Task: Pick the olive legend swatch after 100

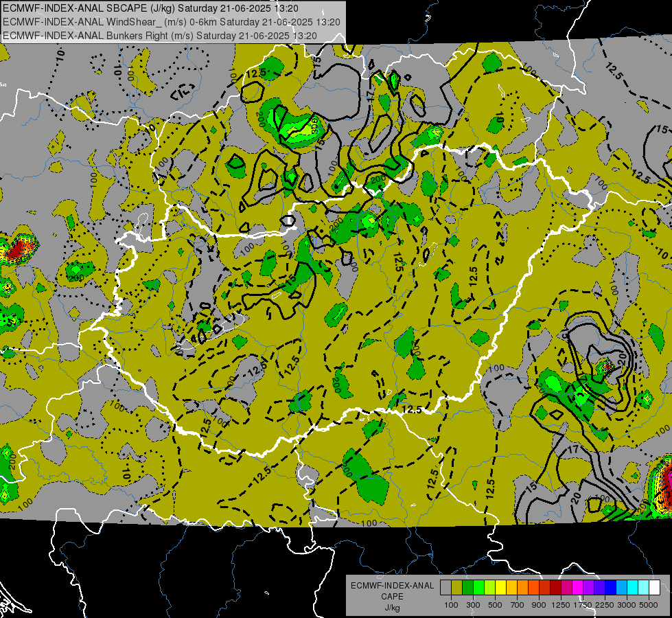Action: click(456, 587)
